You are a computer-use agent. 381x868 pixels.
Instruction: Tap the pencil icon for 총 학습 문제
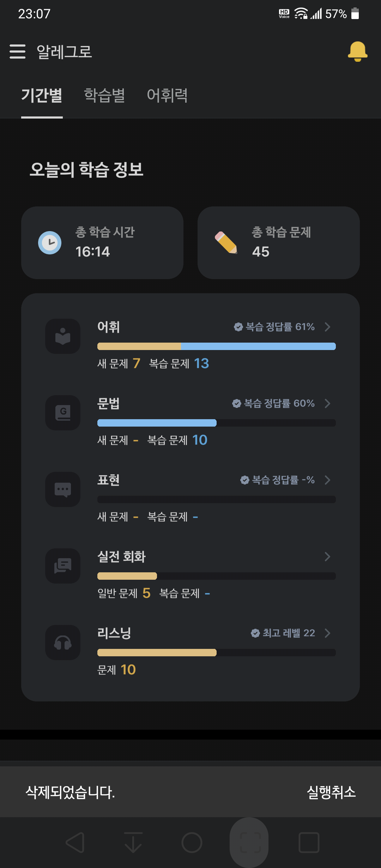[x=226, y=243]
